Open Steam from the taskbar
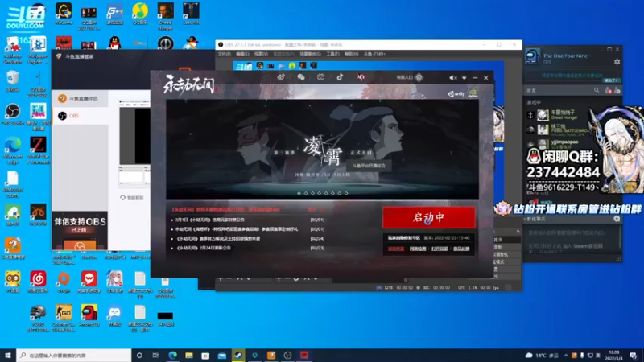 tap(237, 355)
